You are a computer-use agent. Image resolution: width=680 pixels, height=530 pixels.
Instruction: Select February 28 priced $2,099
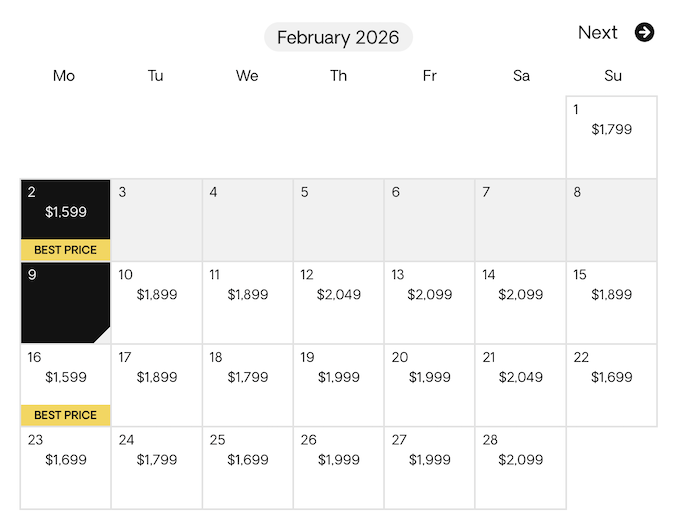pyautogui.click(x=521, y=468)
